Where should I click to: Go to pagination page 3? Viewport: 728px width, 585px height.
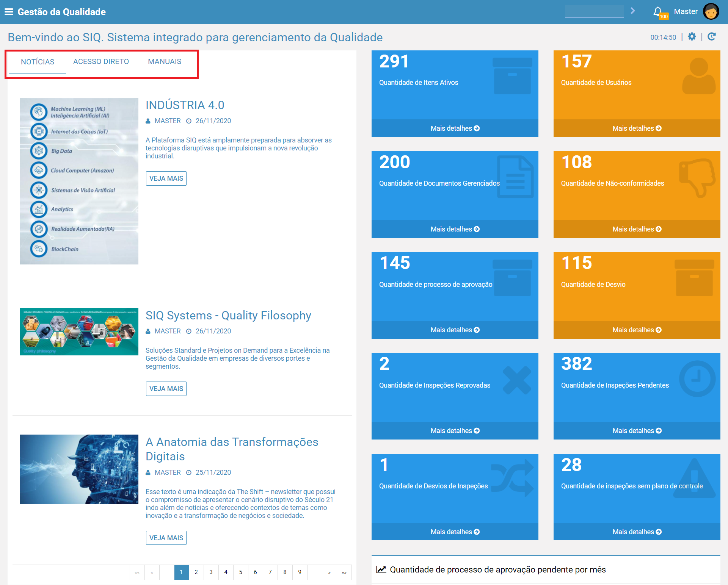click(211, 572)
